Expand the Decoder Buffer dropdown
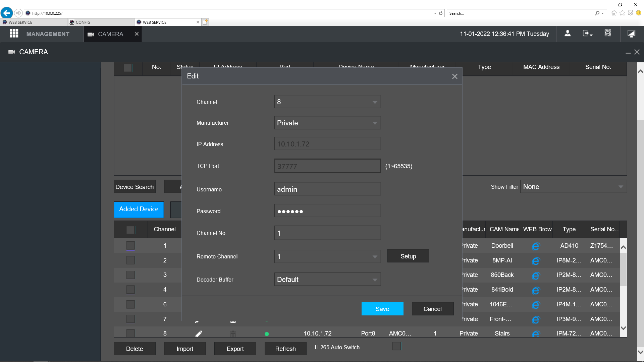Viewport: 644px width, 362px height. [327, 280]
